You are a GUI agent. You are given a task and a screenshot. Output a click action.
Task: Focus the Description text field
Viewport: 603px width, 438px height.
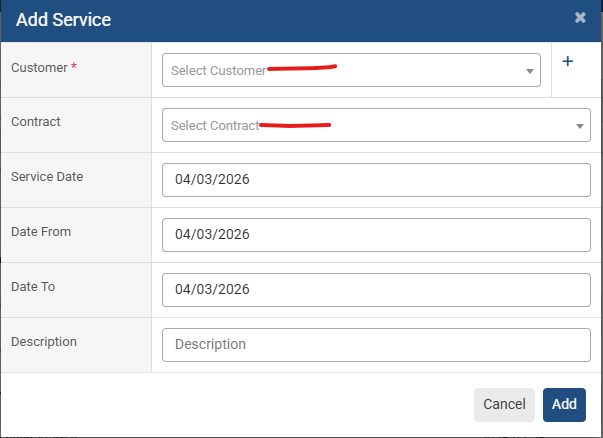pos(376,345)
